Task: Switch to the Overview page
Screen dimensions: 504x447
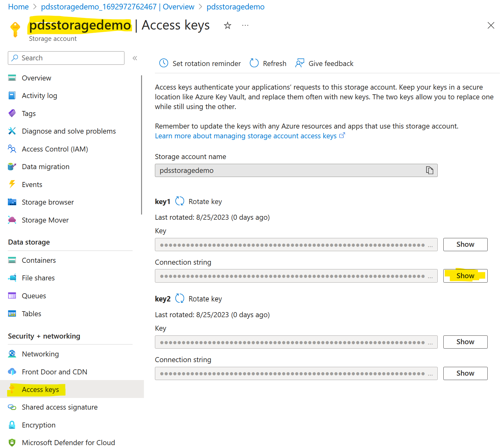Action: [x=36, y=78]
